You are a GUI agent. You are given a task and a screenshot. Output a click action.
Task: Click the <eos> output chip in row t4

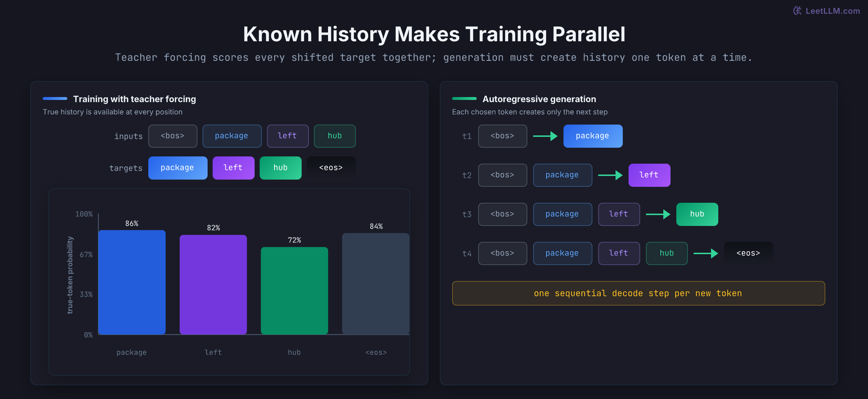(x=749, y=253)
